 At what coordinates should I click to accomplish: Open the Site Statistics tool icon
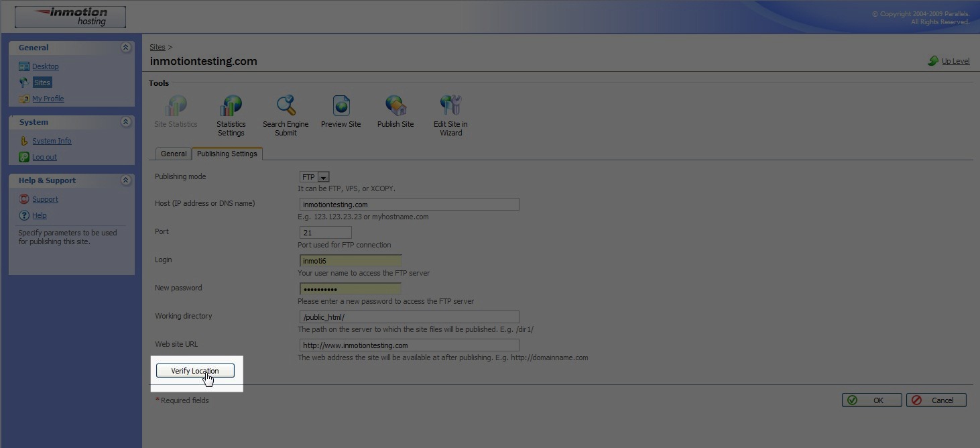click(x=176, y=105)
